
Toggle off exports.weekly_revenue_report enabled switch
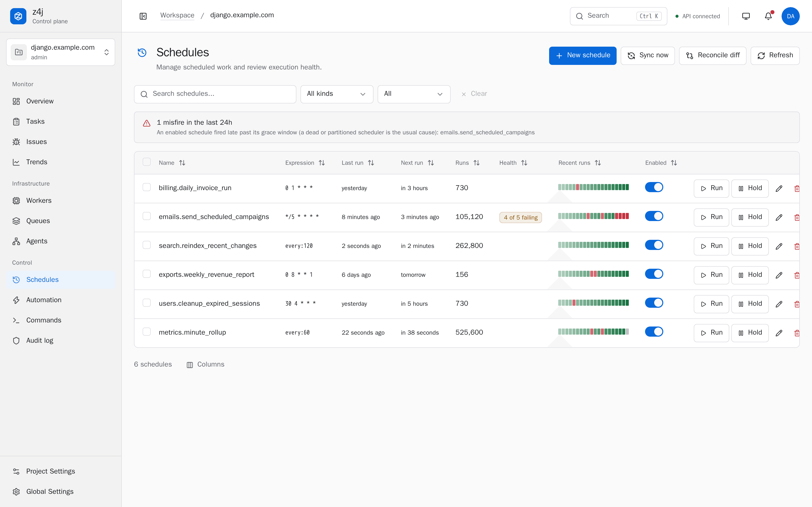coord(654,274)
